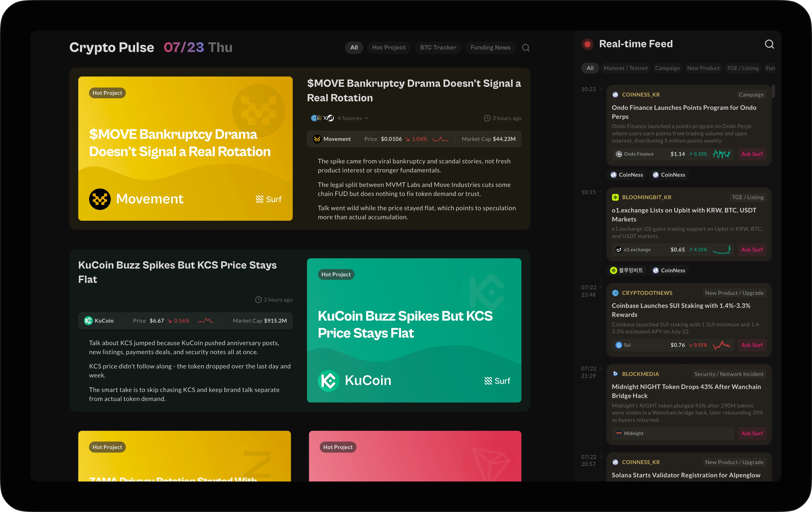Click the Ondo Finance token icon
The image size is (812, 512).
[619, 154]
